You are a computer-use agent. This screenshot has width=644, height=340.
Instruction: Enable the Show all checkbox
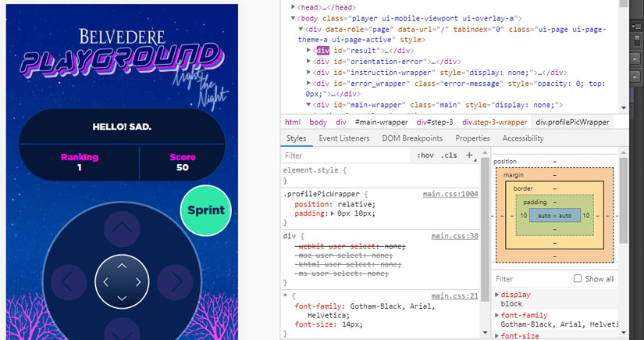pos(578,279)
